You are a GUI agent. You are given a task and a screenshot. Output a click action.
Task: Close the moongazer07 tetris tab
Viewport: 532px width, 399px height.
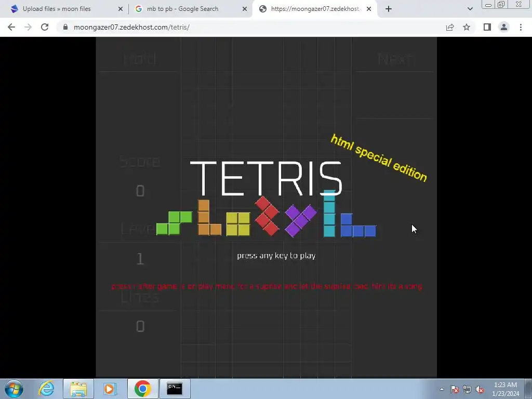tap(369, 9)
